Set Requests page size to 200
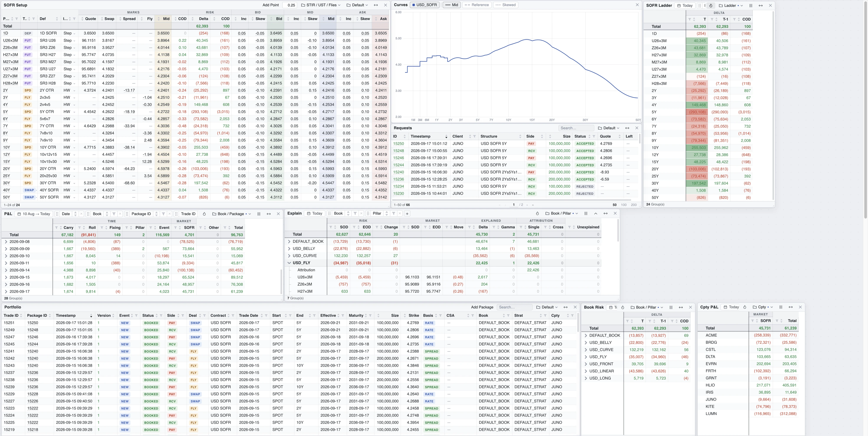The image size is (868, 436). pyautogui.click(x=633, y=205)
